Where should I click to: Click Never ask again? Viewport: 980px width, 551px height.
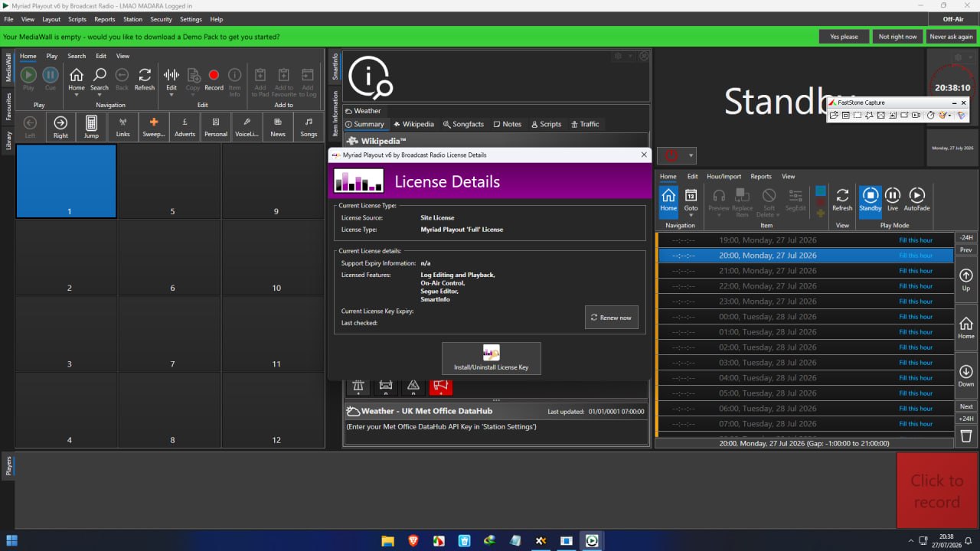coord(951,37)
